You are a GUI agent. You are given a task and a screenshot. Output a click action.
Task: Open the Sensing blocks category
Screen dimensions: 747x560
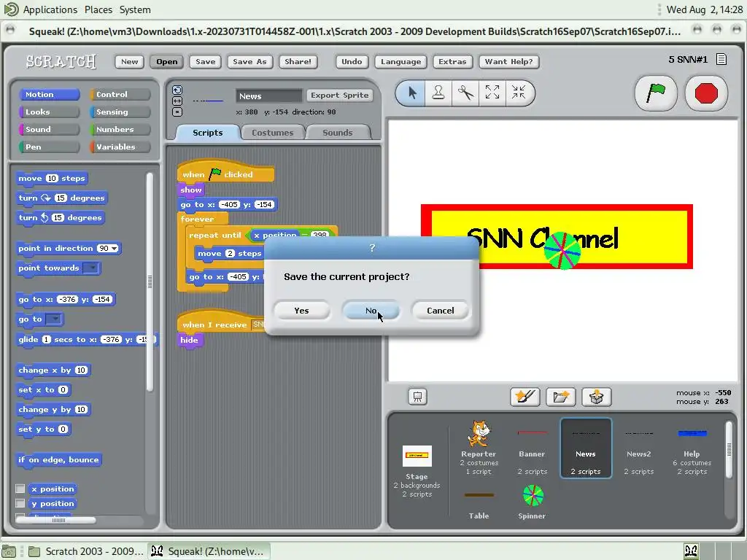(x=120, y=112)
